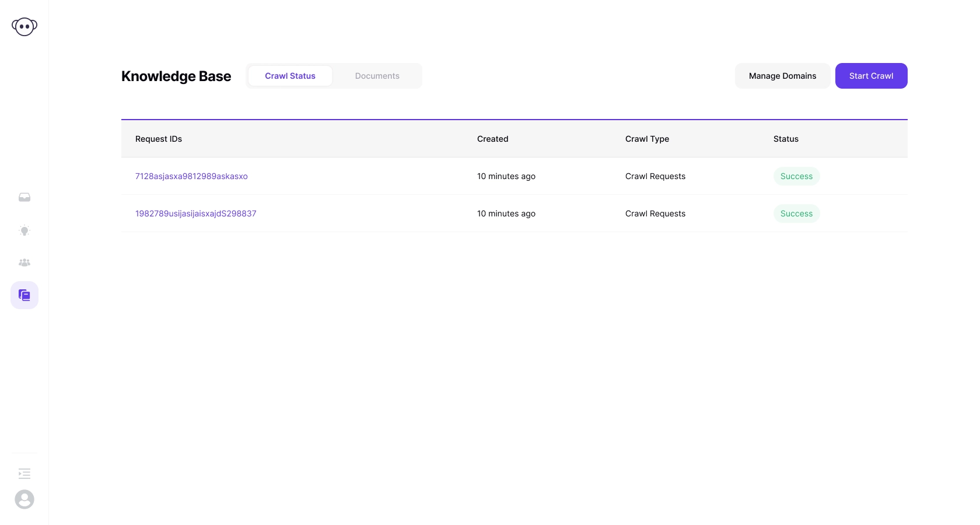The height and width of the screenshot is (525, 980).
Task: Expand the sidebar with indent icon
Action: (24, 474)
